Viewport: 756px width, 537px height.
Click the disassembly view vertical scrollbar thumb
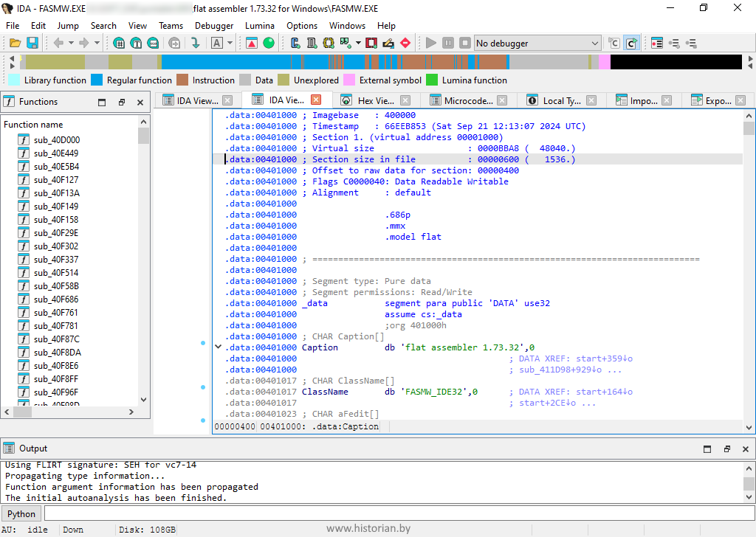coord(749,128)
